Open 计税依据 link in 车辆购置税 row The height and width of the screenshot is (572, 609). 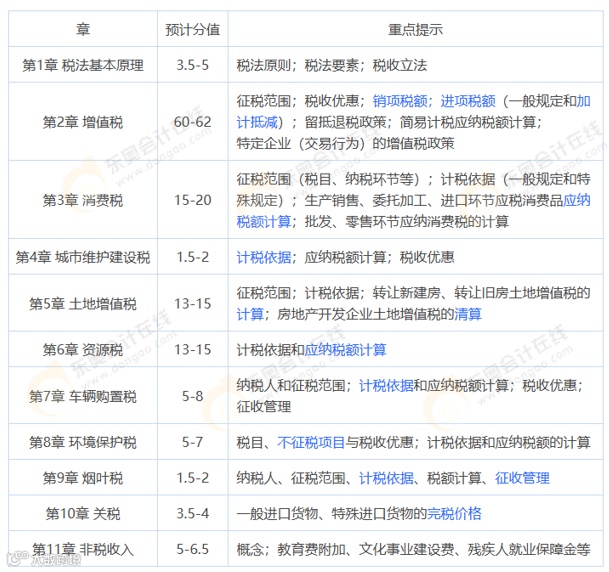pos(386,386)
